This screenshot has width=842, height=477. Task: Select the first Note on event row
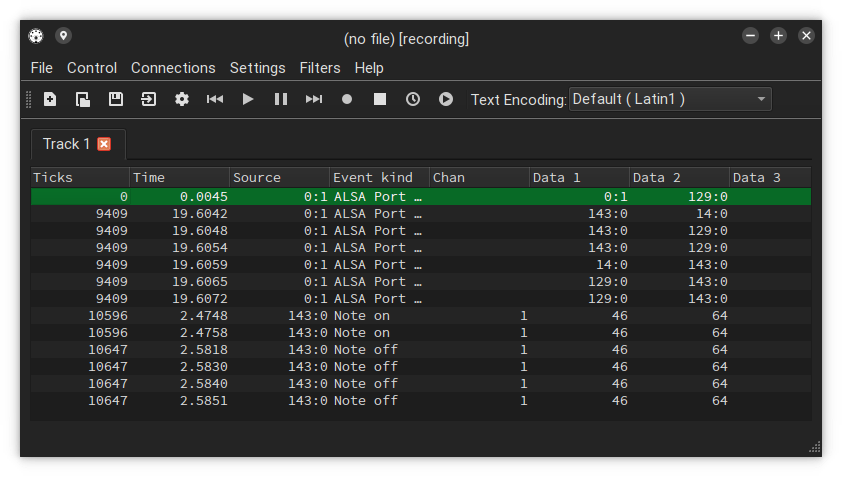click(x=380, y=316)
